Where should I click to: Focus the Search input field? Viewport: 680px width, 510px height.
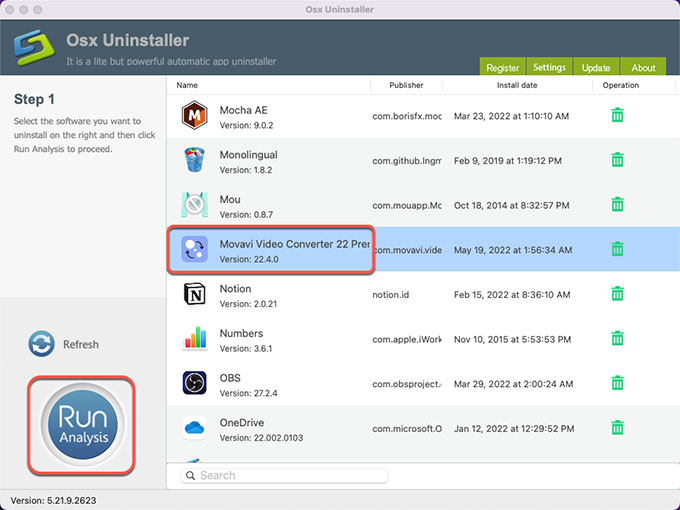click(284, 476)
